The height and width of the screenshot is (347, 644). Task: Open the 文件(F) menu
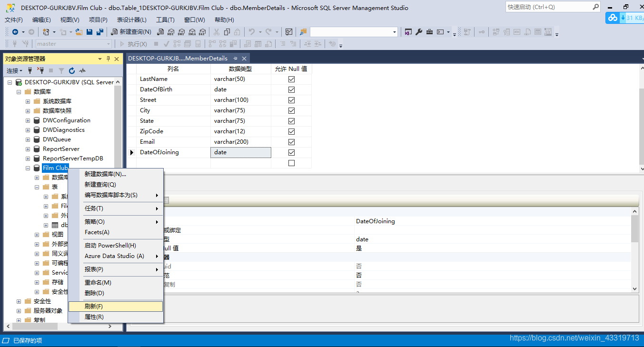point(14,20)
